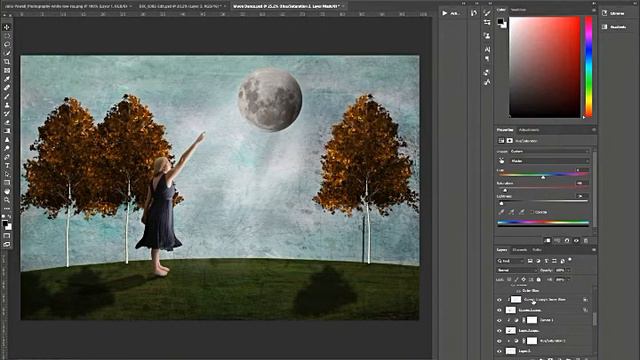This screenshot has width=640, height=360.
Task: Select the History Brush tool
Action: 7,113
